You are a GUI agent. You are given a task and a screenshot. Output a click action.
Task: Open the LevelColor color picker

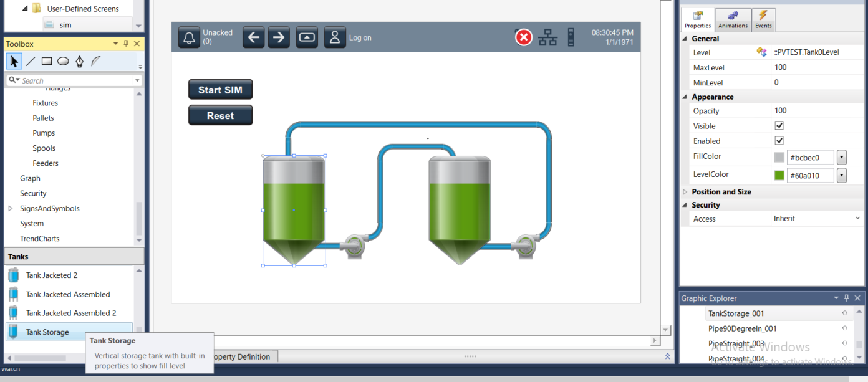click(x=841, y=175)
